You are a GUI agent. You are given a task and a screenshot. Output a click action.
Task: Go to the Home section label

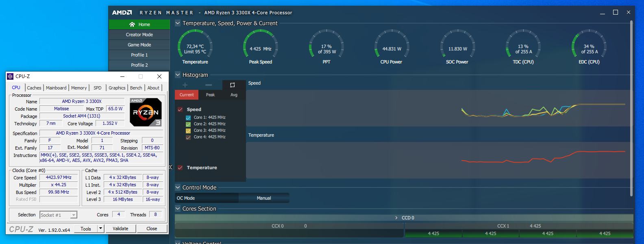coord(144,24)
